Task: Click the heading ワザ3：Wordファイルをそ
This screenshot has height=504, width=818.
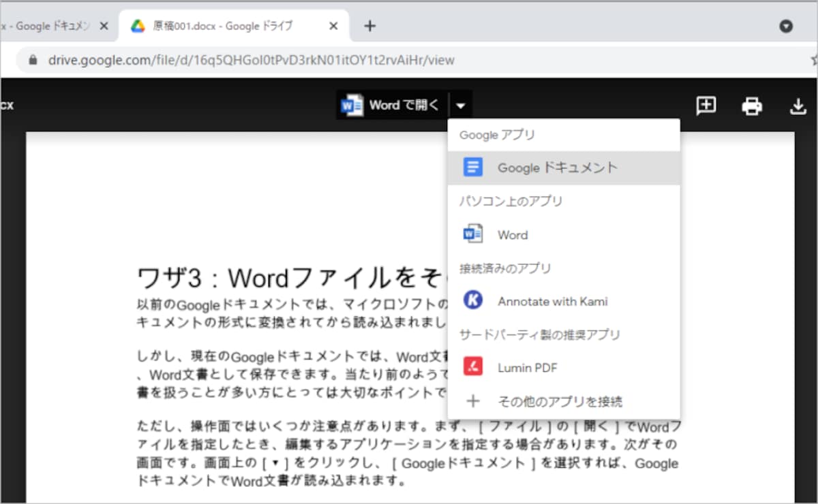Action: click(292, 278)
